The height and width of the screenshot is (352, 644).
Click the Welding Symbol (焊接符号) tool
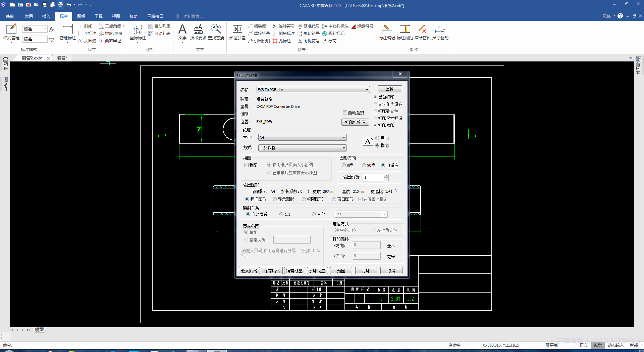(259, 33)
